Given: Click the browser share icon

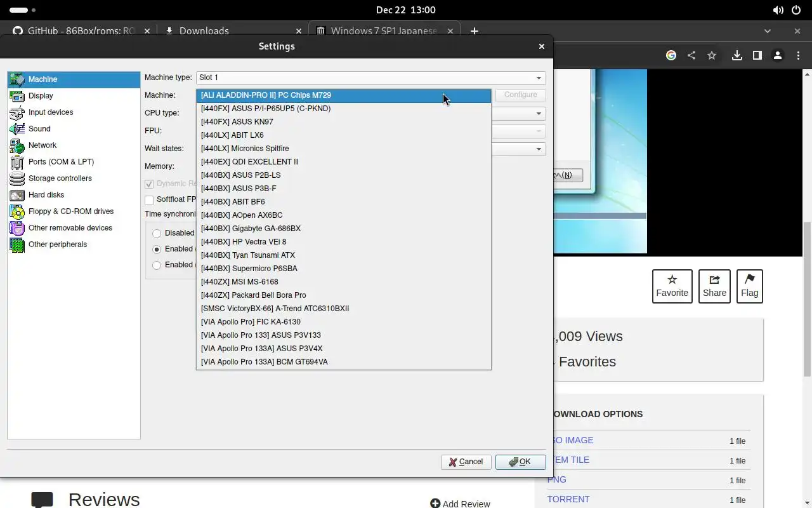Looking at the screenshot, I should 691,55.
